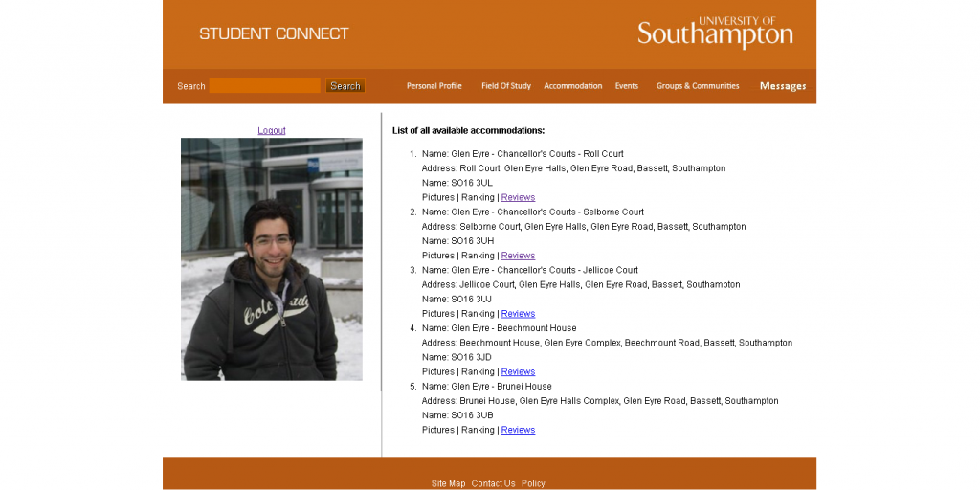
Task: Open Reviews for Brunei House
Action: [x=518, y=431]
